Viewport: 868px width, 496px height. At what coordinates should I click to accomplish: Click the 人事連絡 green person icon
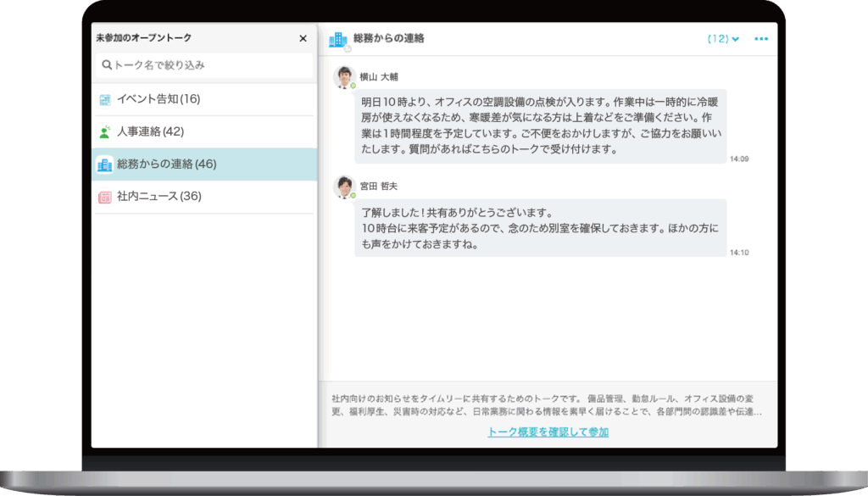click(x=105, y=132)
